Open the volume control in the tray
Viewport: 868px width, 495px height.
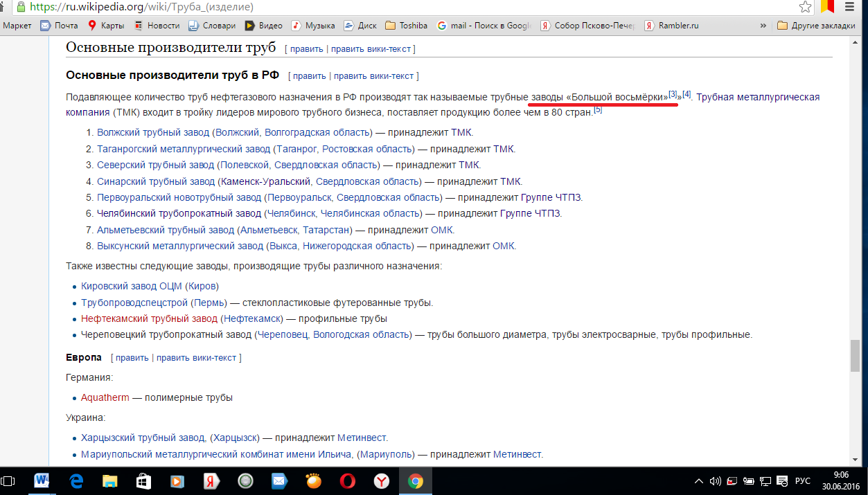pos(716,480)
